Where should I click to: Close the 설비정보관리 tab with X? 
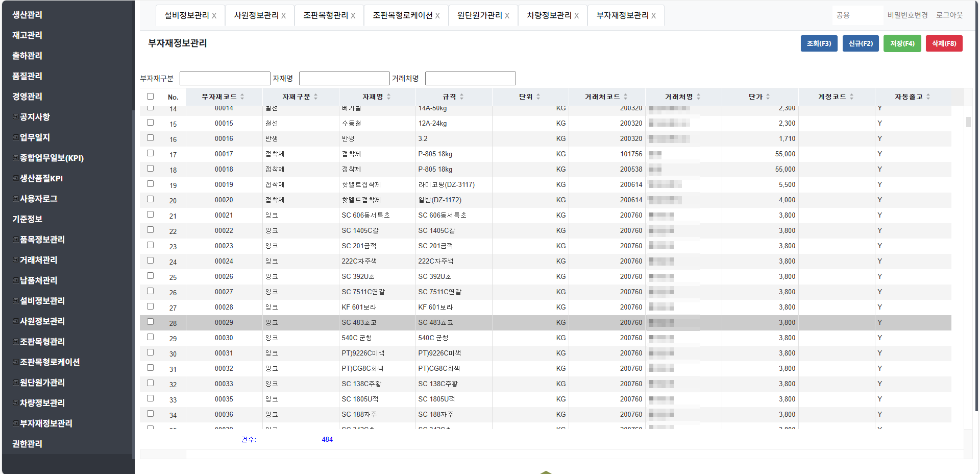[214, 16]
